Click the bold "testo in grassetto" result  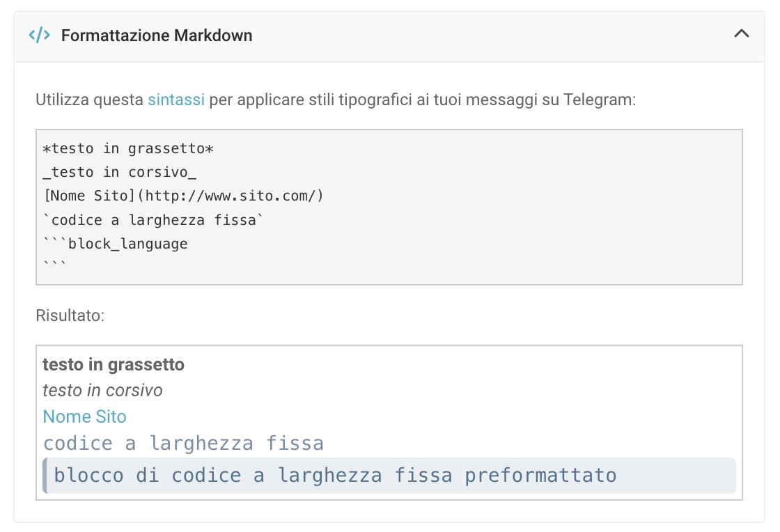[114, 364]
